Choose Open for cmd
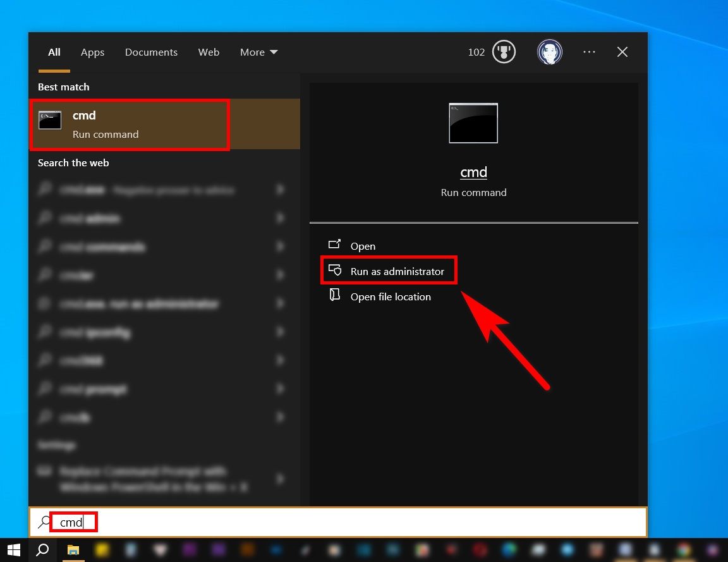728x562 pixels. click(363, 246)
